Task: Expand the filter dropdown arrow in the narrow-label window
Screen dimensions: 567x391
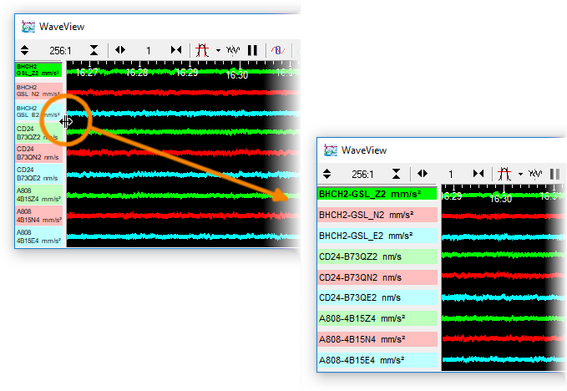Action: pos(218,51)
